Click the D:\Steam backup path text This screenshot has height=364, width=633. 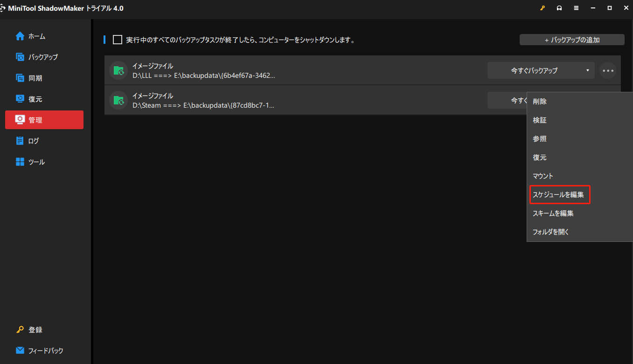tap(203, 105)
